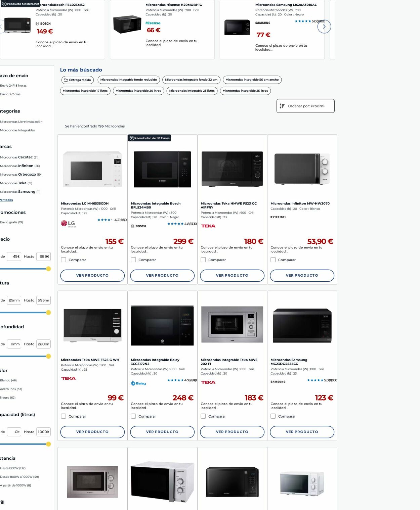
Task: Click the maximum height field 595mm
Action: click(44, 300)
